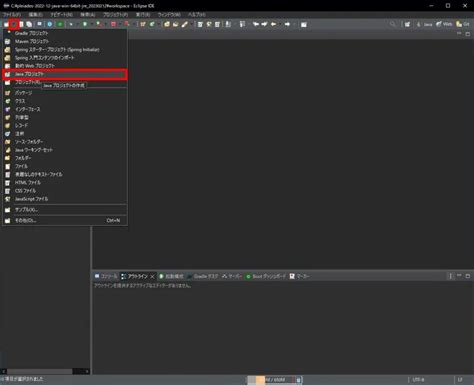The image size is (474, 385).
Task: Create a new 注釈
Action: [x=65, y=134]
